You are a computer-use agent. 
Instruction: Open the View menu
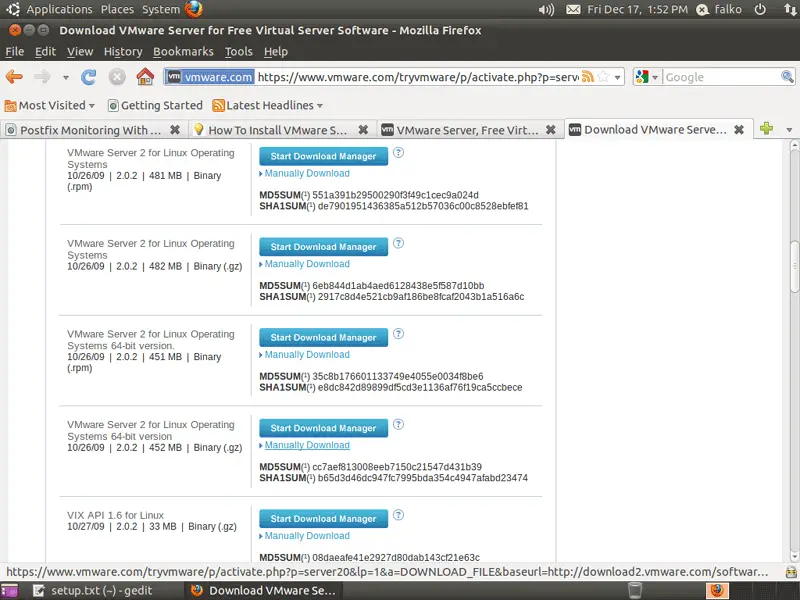point(80,52)
